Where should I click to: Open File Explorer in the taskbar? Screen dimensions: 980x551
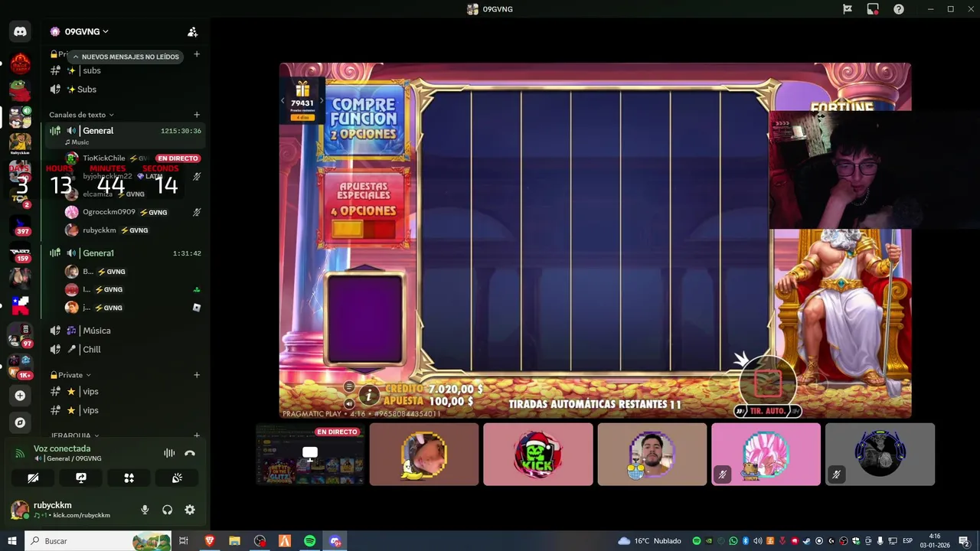point(234,541)
